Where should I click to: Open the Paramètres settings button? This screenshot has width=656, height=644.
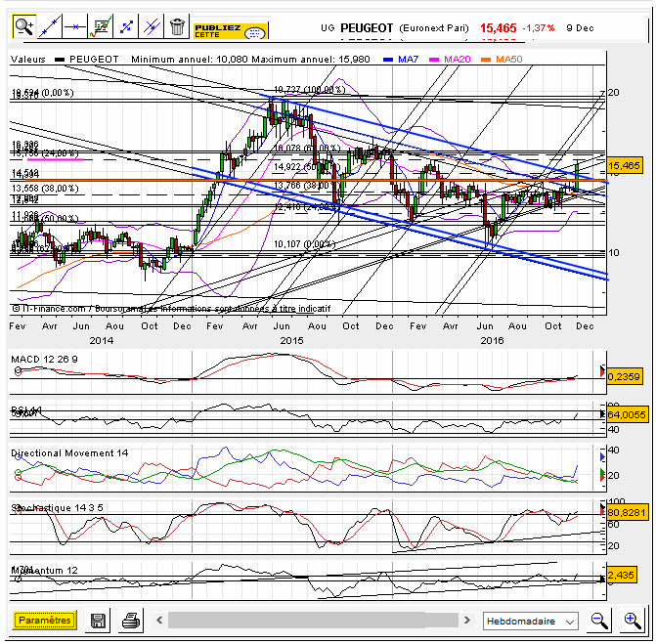tap(45, 621)
